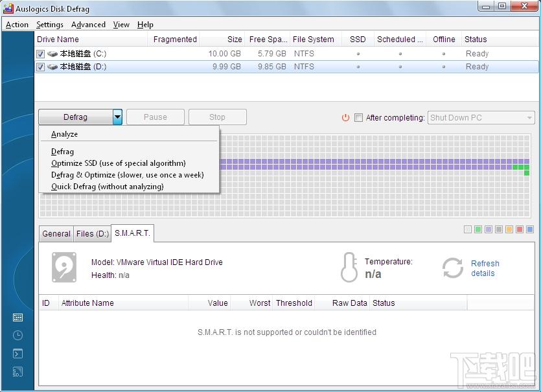Toggle Offline dot for drive (D:)
The width and height of the screenshot is (541, 392).
444,67
